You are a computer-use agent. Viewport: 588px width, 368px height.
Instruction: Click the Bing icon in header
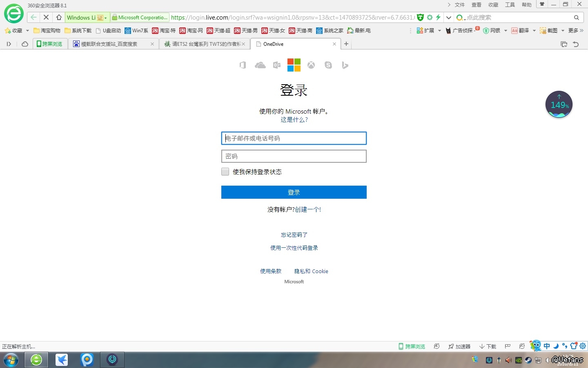tap(345, 65)
